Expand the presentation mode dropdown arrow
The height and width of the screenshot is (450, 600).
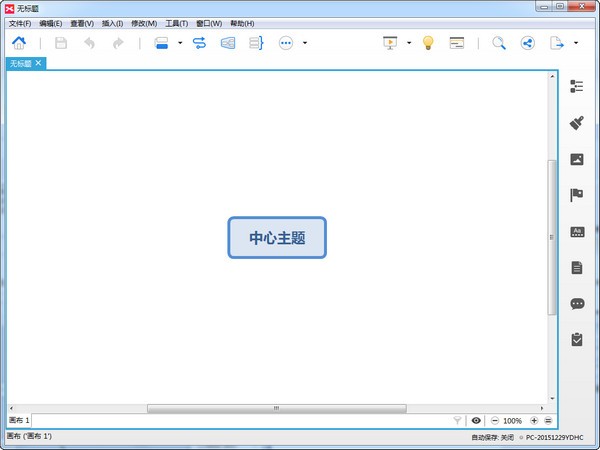[409, 43]
